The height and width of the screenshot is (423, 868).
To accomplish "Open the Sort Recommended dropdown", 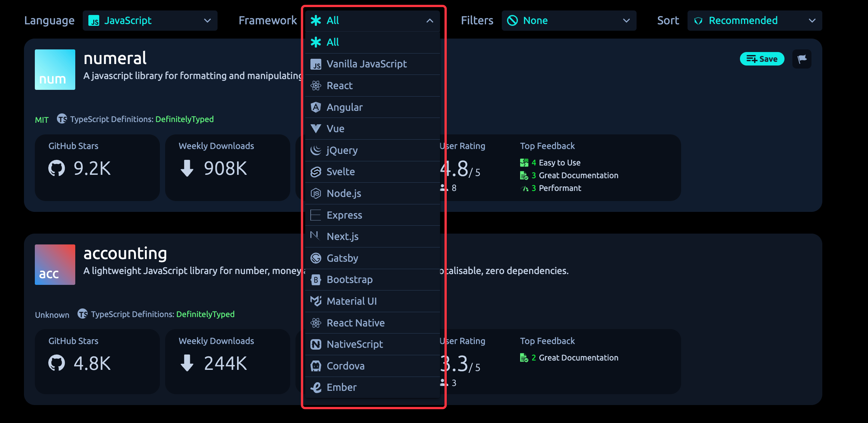I will [x=754, y=21].
